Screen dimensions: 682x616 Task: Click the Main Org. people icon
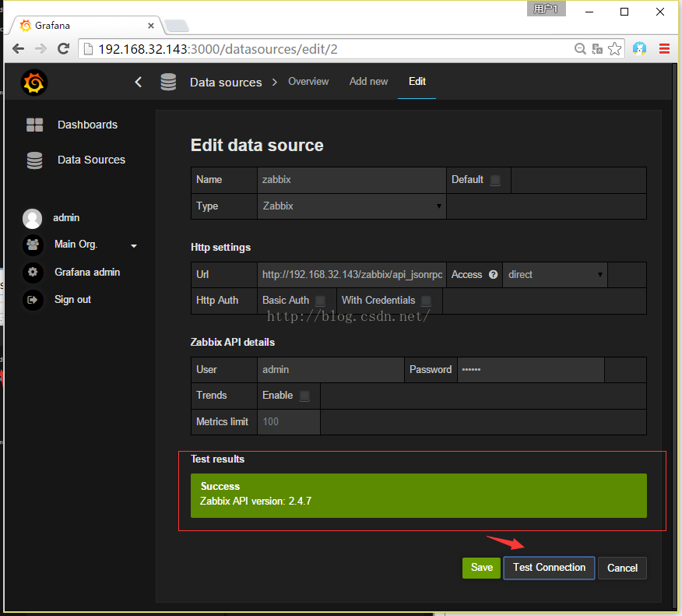(x=33, y=245)
